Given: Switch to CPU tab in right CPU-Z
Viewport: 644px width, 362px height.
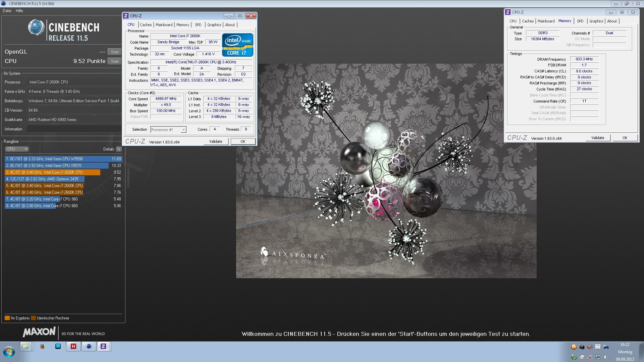Looking at the screenshot, I should pos(513,21).
